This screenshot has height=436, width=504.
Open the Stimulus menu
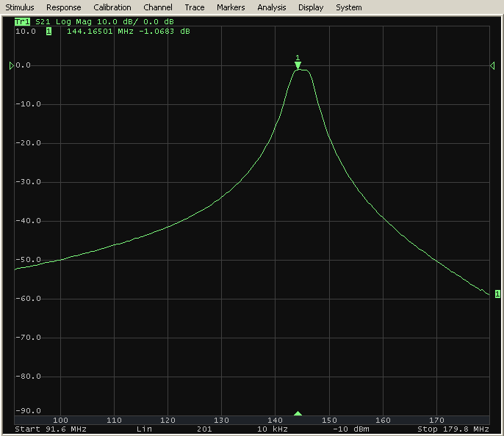[20, 7]
